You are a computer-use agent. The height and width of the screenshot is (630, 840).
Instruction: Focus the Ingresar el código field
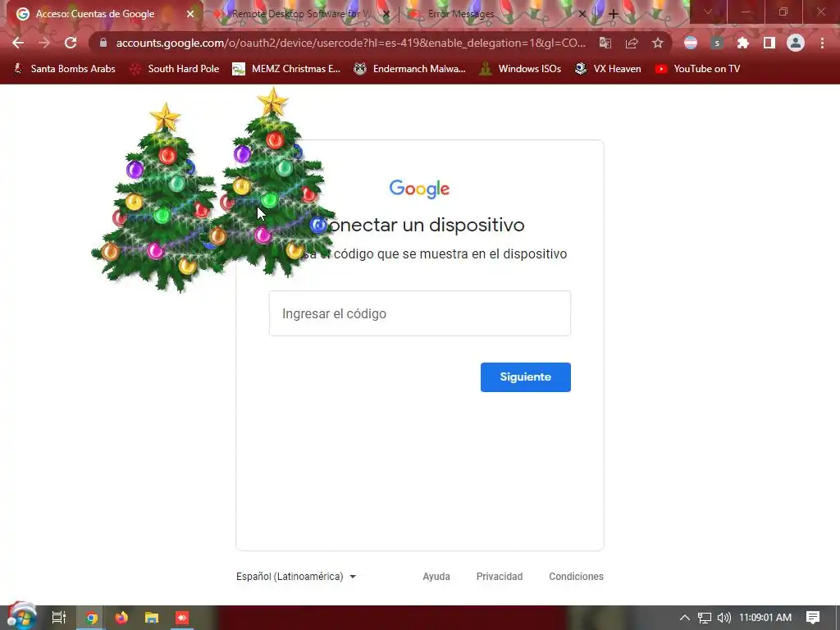pos(420,313)
